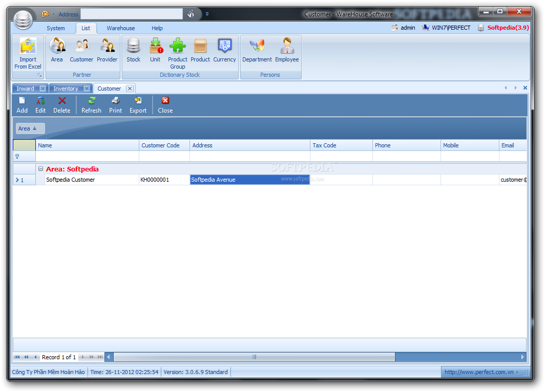This screenshot has width=545, height=392.
Task: Click the database application orb button
Action: click(23, 19)
